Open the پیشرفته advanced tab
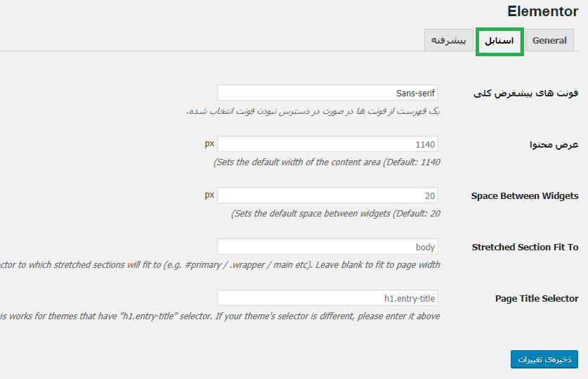Viewport: 588px width, 379px height. click(448, 40)
